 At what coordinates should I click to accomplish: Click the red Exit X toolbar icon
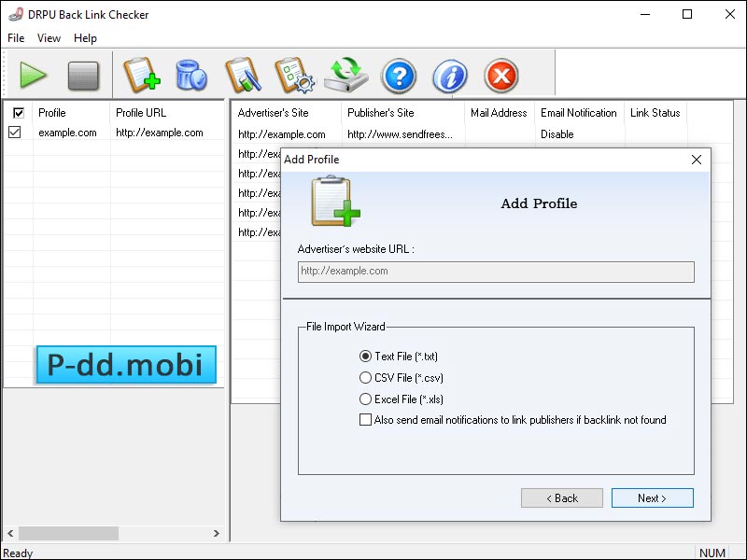pos(501,75)
